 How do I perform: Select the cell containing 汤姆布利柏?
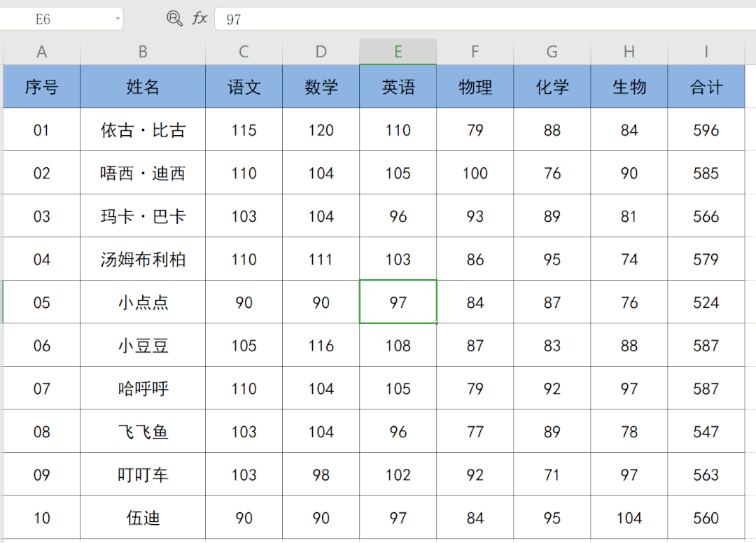pyautogui.click(x=142, y=259)
